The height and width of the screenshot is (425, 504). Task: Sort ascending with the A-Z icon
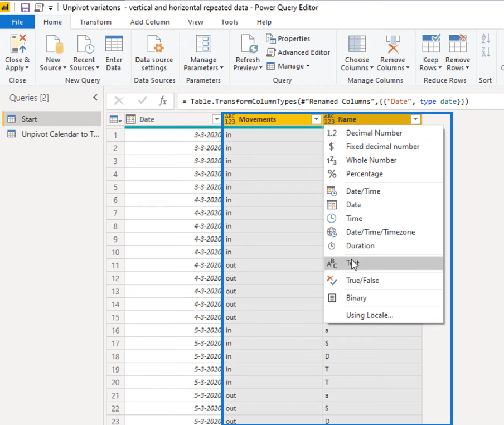[486, 38]
